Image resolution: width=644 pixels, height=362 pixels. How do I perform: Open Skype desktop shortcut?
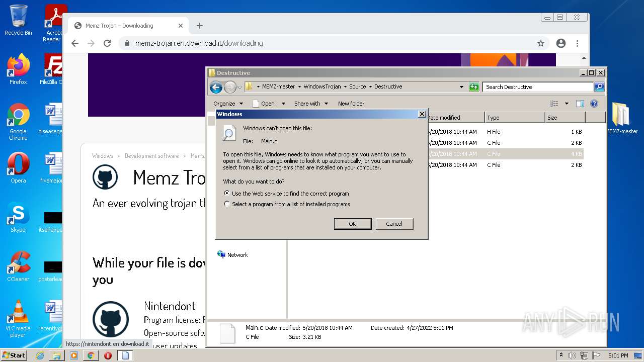pos(18,217)
